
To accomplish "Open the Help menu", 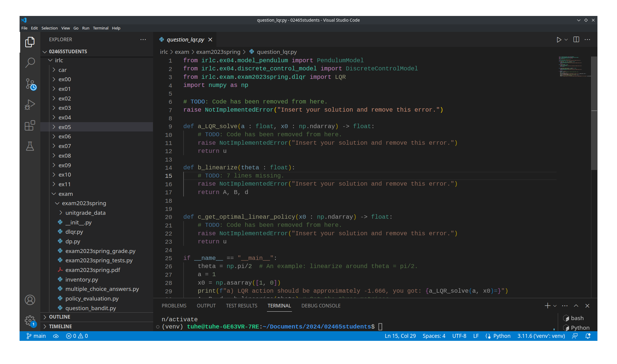I will tap(116, 28).
